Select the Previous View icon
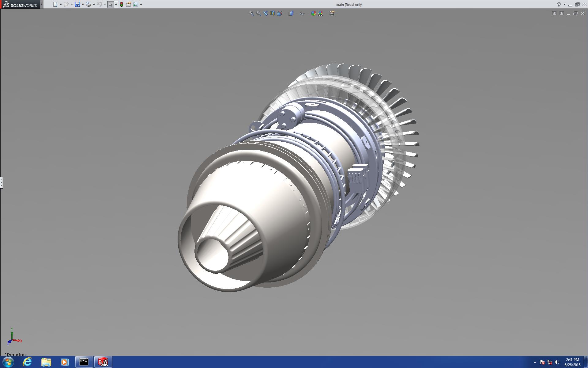This screenshot has height=368, width=588. pyautogui.click(x=266, y=13)
